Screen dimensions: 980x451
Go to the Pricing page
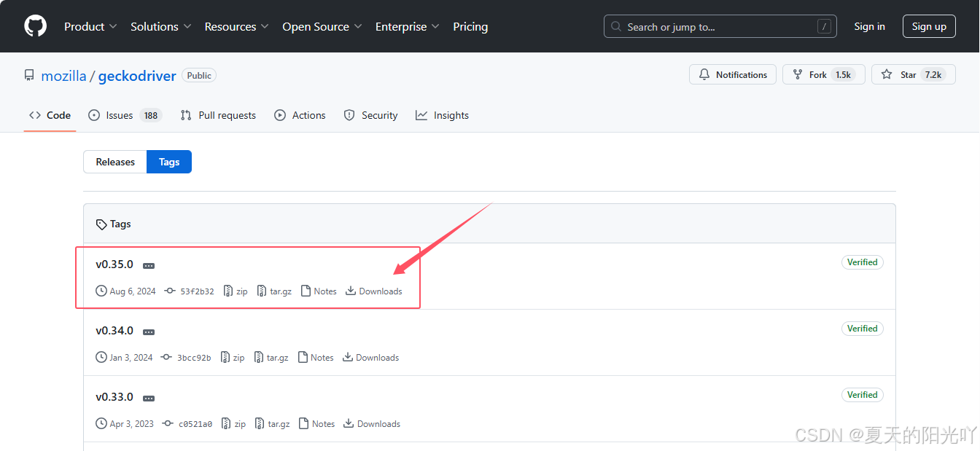coord(470,26)
